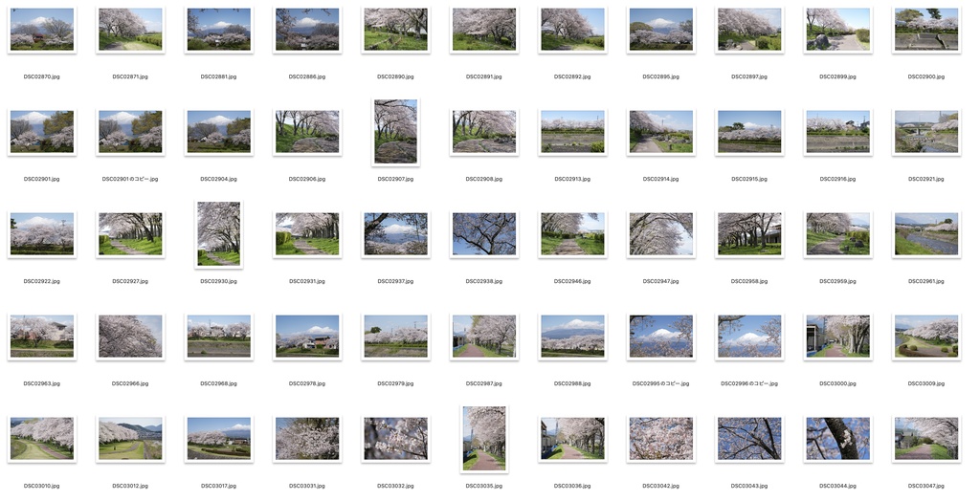This screenshot has height=501, width=980.
Task: Select the DSC02921.jpg photo thumbnail
Action: click(x=926, y=132)
